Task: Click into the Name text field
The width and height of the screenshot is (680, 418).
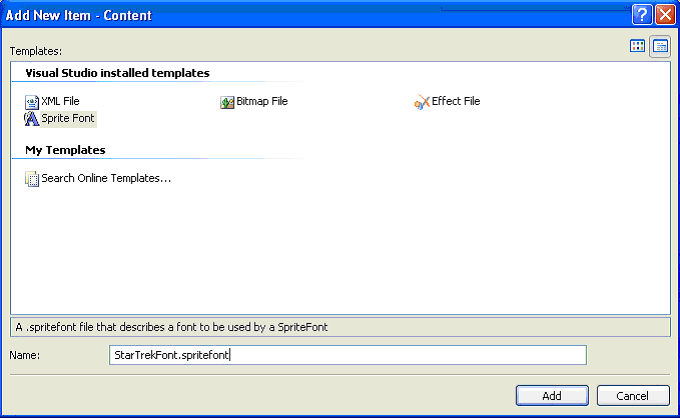Action: click(347, 355)
